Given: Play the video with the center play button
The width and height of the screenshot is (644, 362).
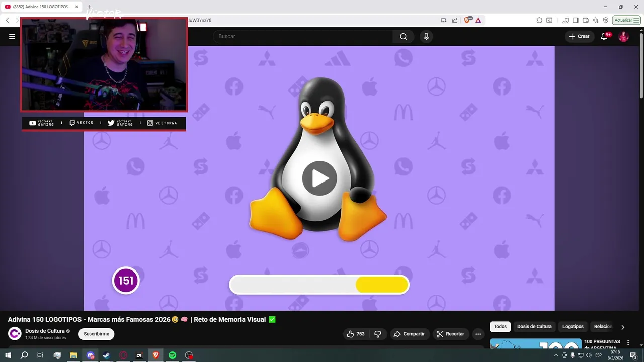Looking at the screenshot, I should pyautogui.click(x=319, y=178).
